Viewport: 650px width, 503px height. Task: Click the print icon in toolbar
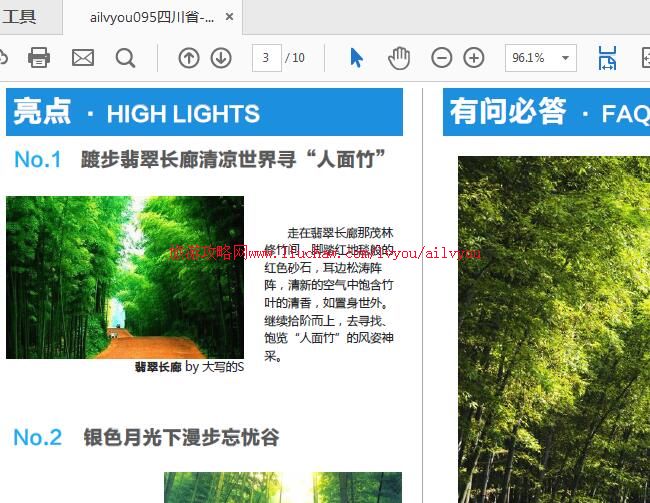pyautogui.click(x=39, y=58)
